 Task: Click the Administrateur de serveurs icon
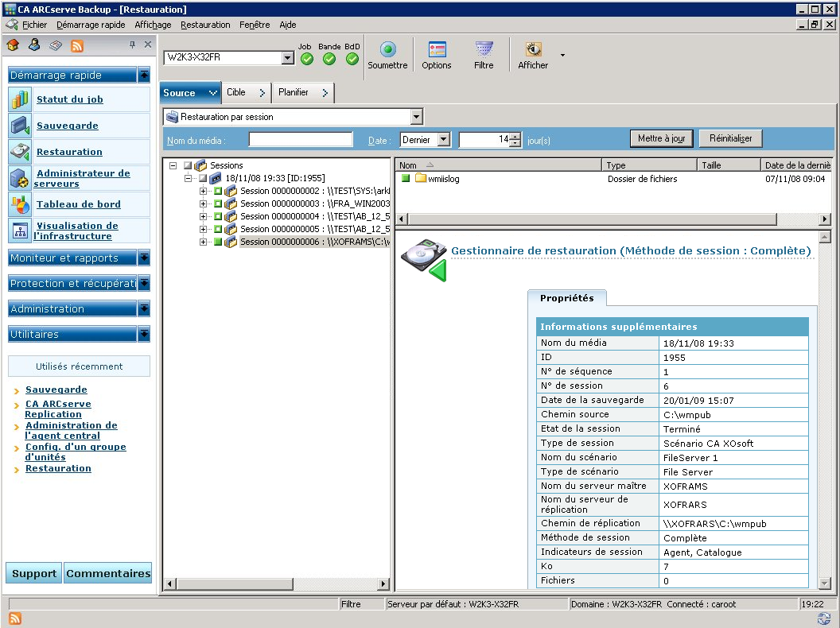tap(21, 178)
